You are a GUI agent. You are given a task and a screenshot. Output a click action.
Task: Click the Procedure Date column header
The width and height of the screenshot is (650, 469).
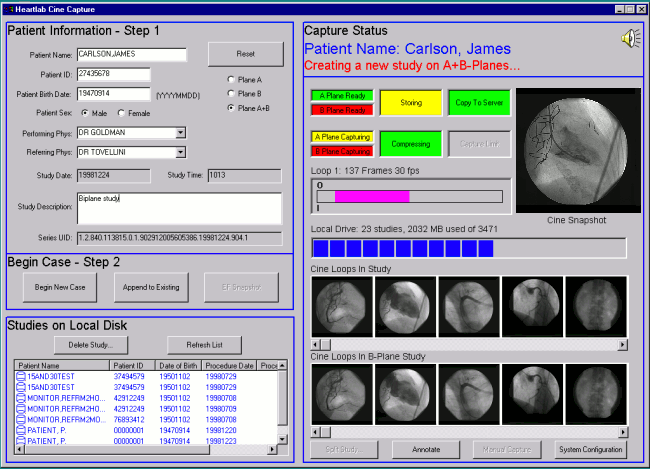tap(228, 366)
